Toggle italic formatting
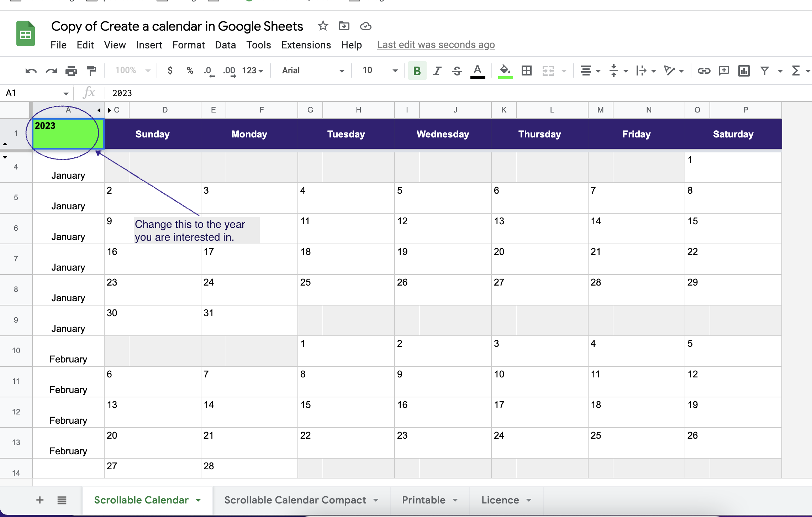This screenshot has width=812, height=517. pos(437,70)
